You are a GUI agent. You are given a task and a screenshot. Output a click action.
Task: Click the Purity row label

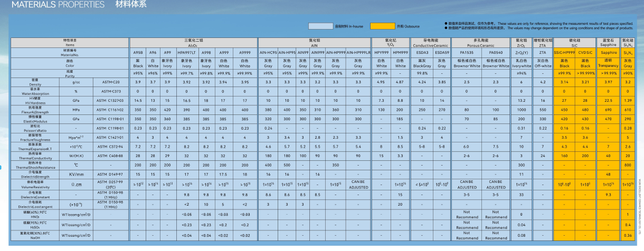point(70,73)
